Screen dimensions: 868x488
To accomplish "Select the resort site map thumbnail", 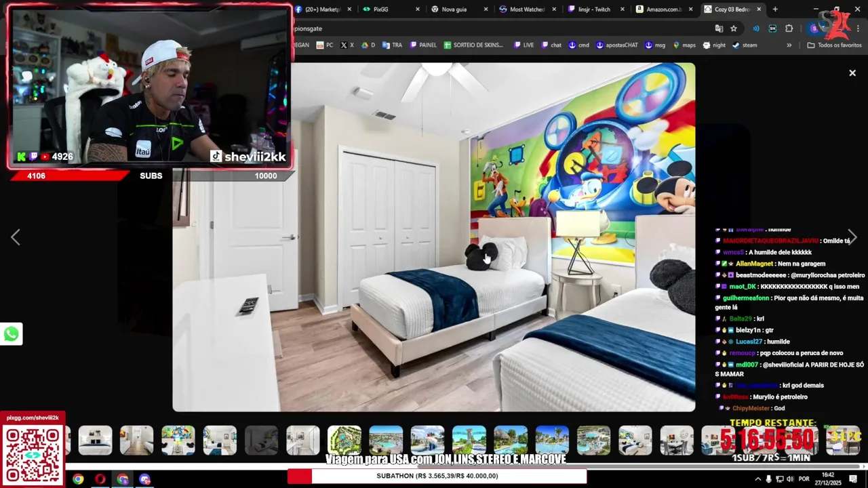I will coord(344,441).
